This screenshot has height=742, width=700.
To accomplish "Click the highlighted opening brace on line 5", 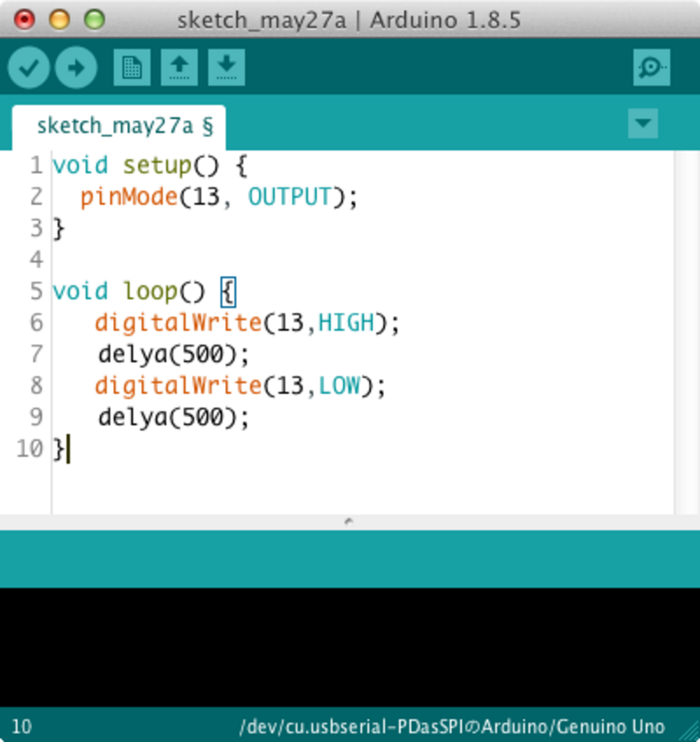I will (x=228, y=291).
